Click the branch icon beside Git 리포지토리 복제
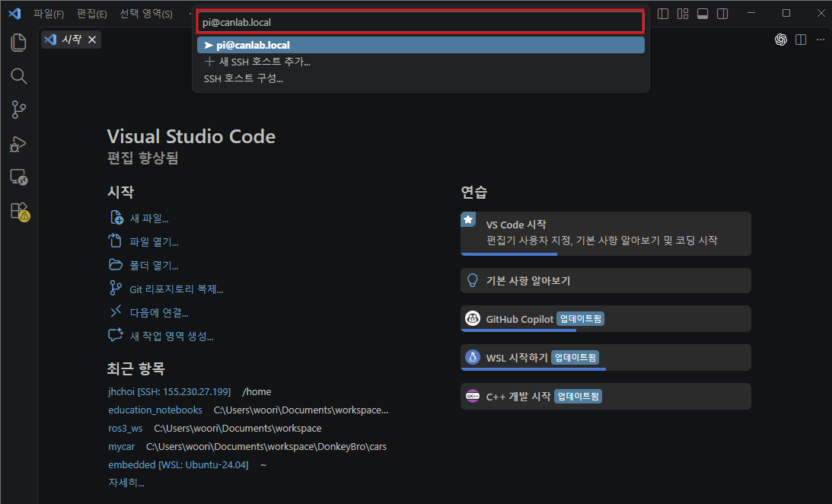This screenshot has height=504, width=832. (x=115, y=288)
